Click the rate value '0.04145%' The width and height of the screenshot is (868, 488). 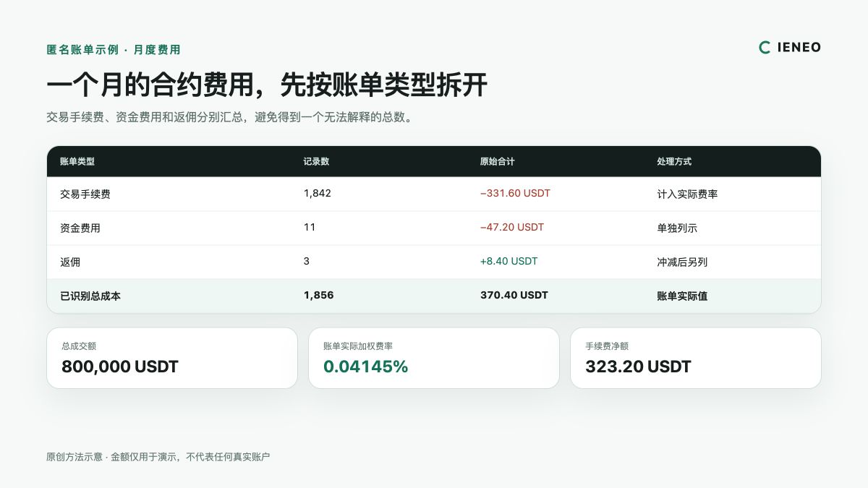[366, 367]
